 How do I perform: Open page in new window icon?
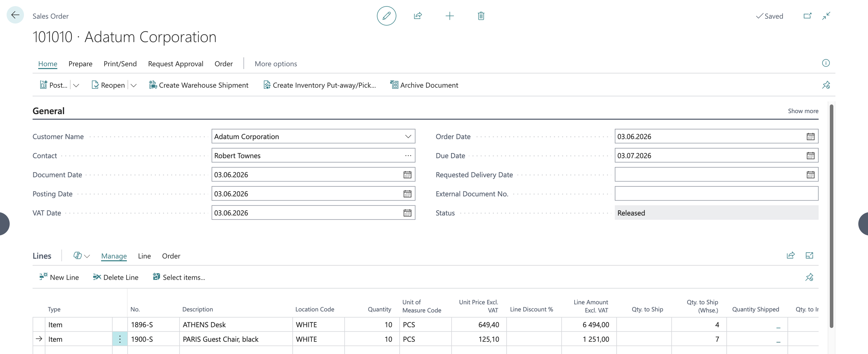pos(808,16)
